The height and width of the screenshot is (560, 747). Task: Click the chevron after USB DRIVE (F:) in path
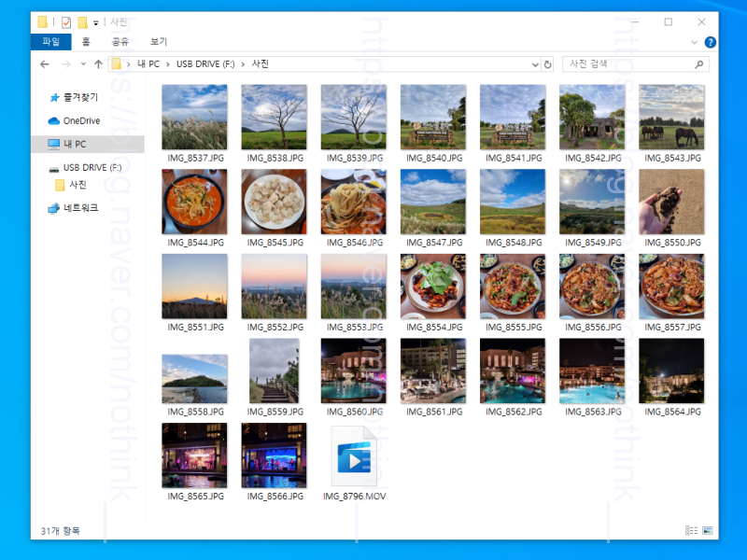tap(243, 64)
